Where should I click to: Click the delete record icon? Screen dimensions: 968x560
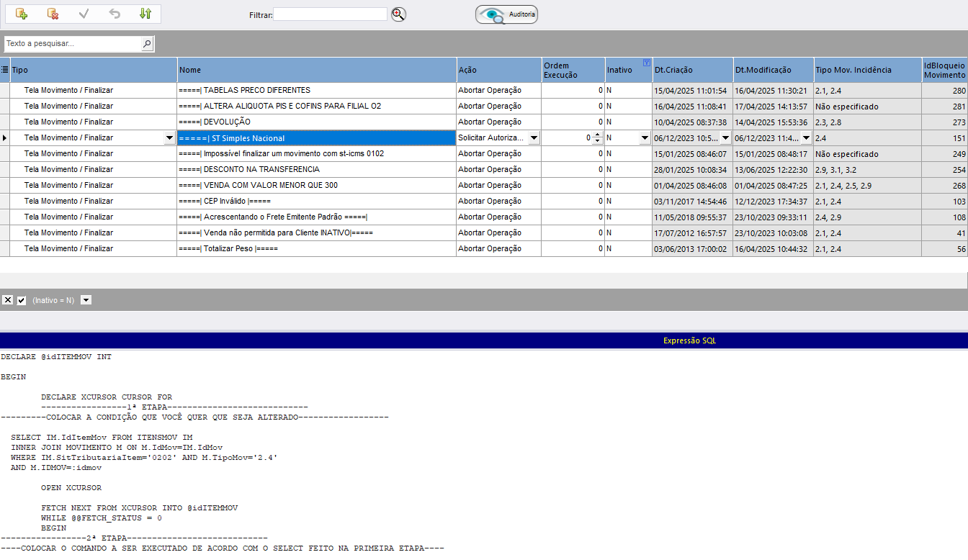pos(53,14)
